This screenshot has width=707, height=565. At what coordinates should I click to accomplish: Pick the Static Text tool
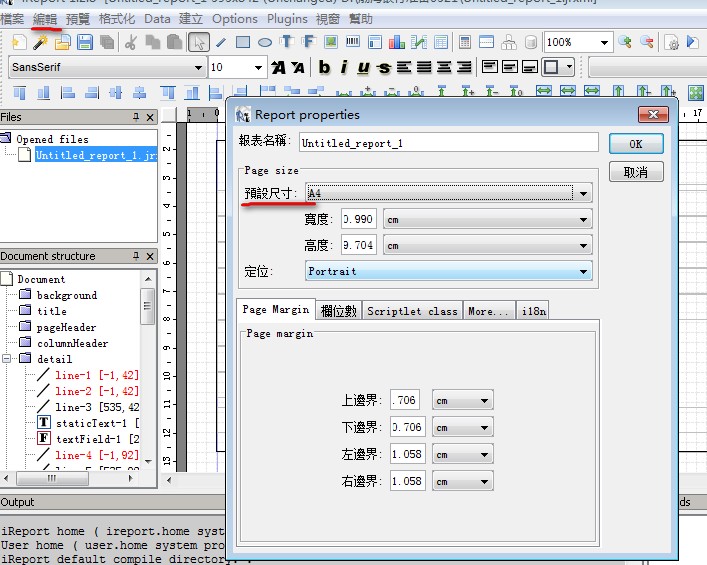287,42
